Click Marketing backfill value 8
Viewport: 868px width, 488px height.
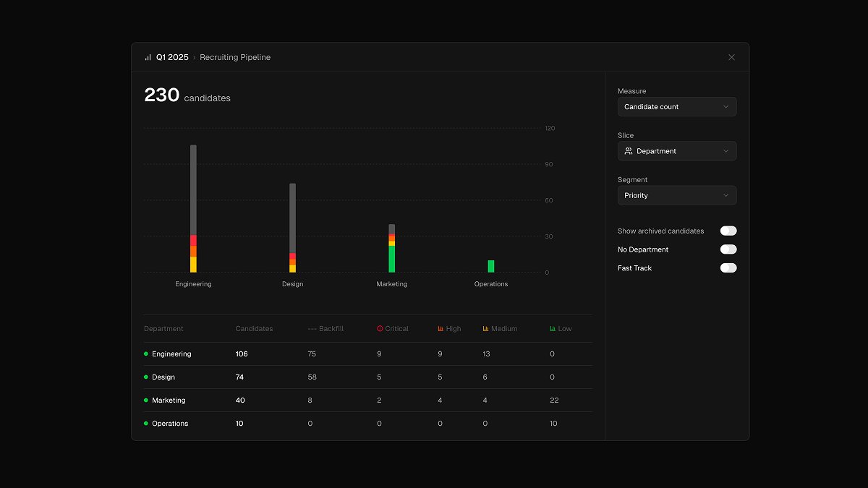pyautogui.click(x=310, y=400)
